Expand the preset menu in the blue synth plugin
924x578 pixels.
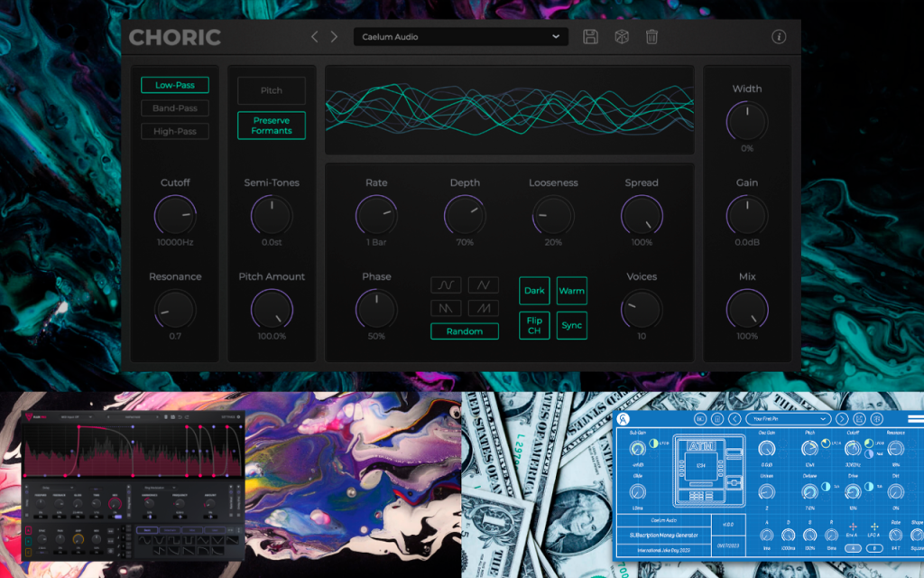[789, 419]
